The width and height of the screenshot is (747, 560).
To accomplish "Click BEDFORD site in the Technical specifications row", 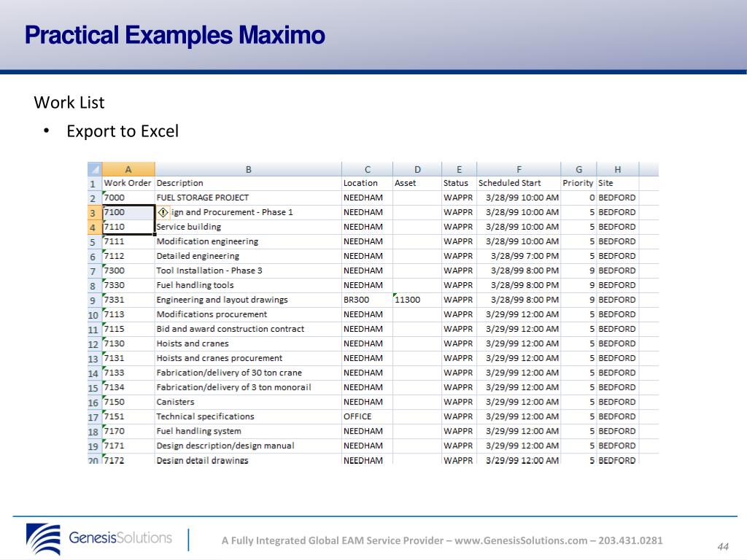I will click(617, 417).
